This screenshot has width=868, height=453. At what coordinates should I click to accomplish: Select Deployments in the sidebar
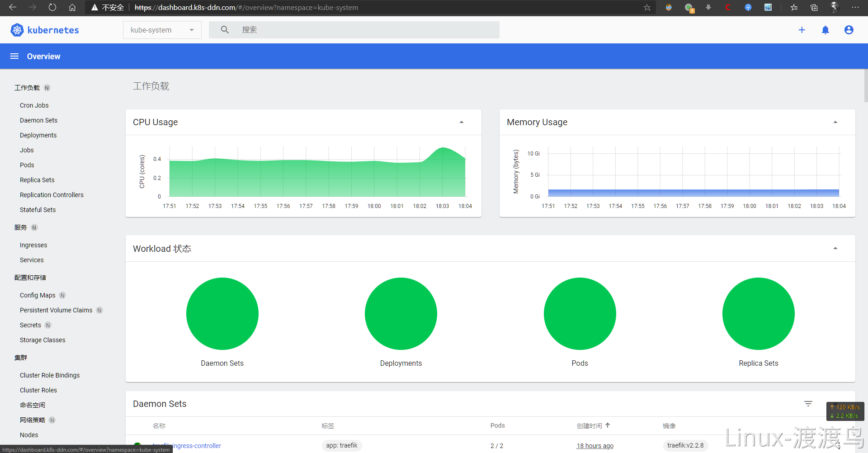click(x=38, y=135)
